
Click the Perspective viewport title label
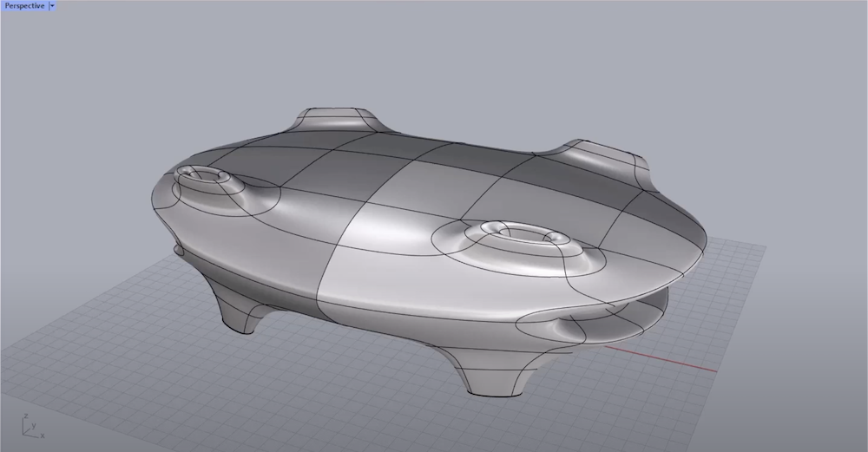click(24, 5)
